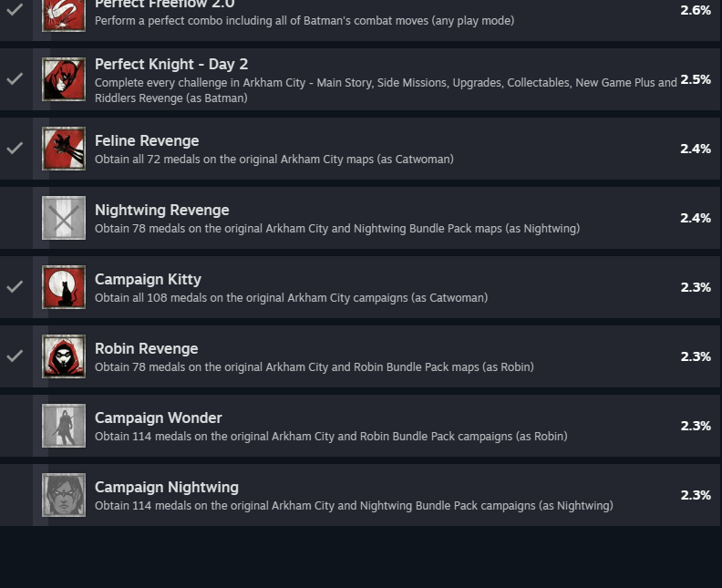Select the locked Nightwing Revenge icon
The height and width of the screenshot is (588, 722).
coord(64,218)
